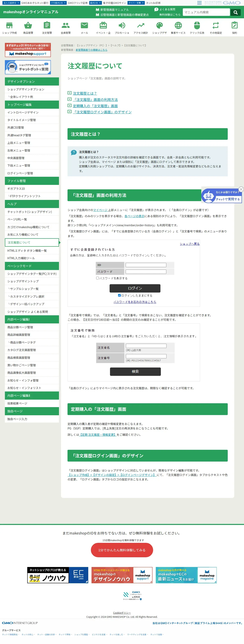The width and height of the screenshot is (244, 644).
Task: Open the 各ページの表示 link
Action: tap(134, 216)
